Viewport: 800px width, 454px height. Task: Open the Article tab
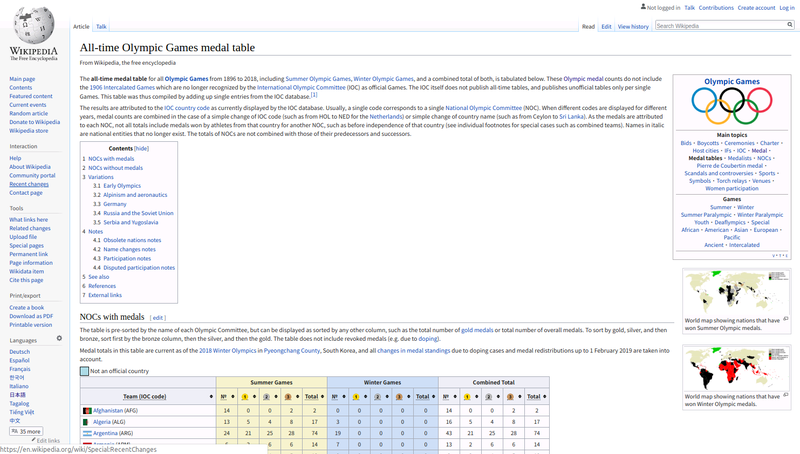81,27
